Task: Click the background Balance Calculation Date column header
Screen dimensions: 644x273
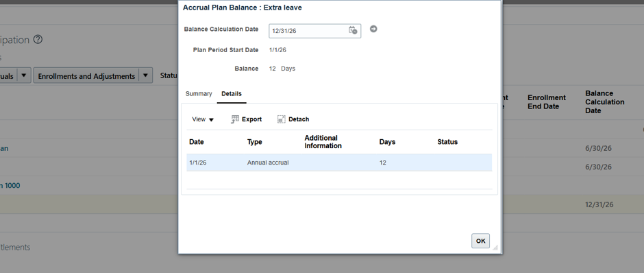Action: tap(604, 102)
